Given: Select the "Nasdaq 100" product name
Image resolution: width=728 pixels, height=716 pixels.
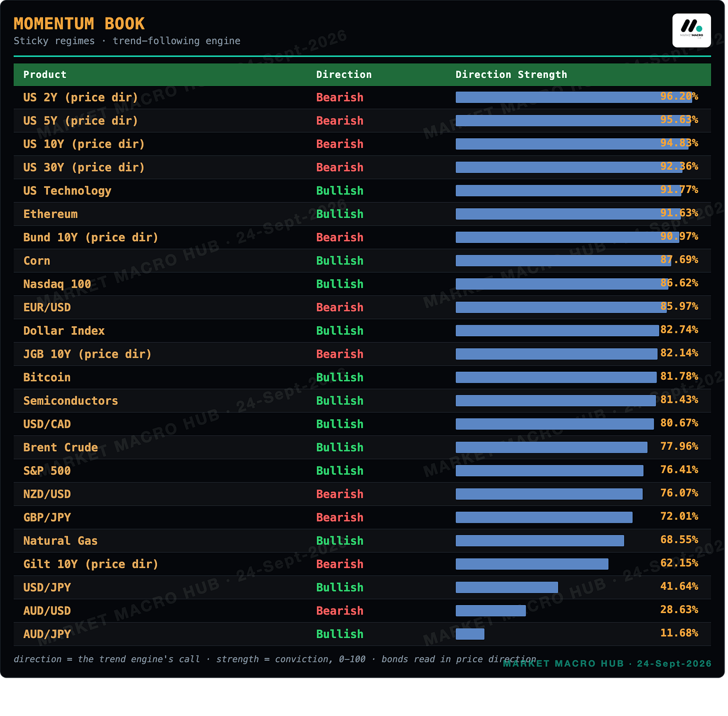Looking at the screenshot, I should pyautogui.click(x=57, y=284).
